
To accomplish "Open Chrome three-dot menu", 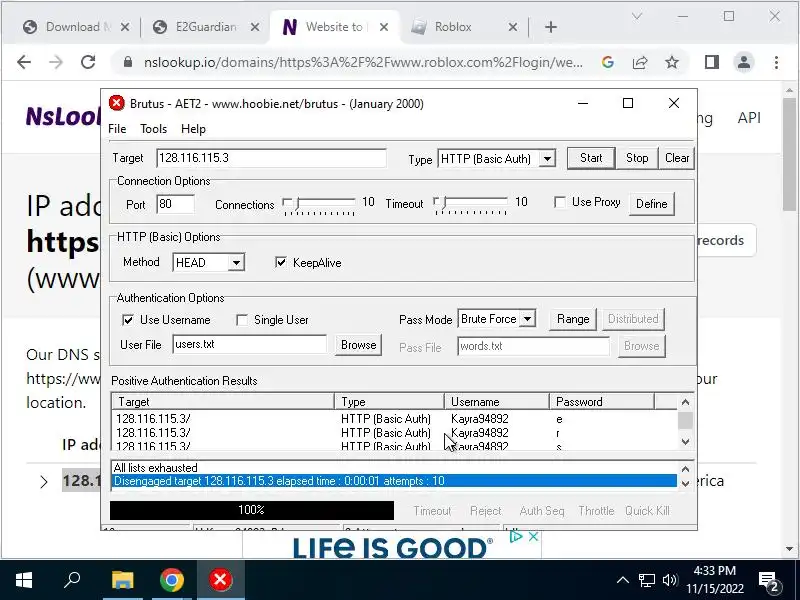I will (x=776, y=62).
